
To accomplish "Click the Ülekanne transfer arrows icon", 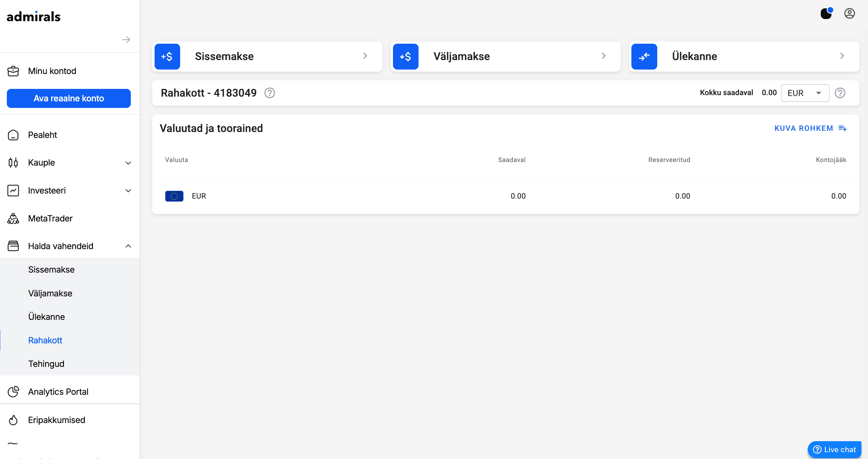I will tap(644, 56).
